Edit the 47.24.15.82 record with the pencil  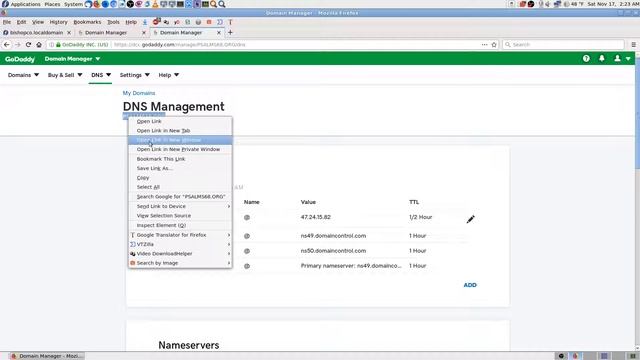pos(471,219)
